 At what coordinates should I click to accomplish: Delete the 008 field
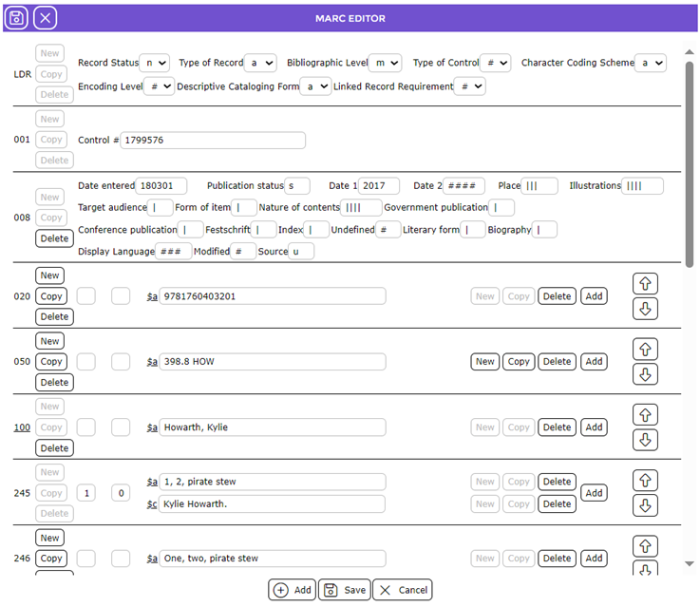click(x=54, y=238)
